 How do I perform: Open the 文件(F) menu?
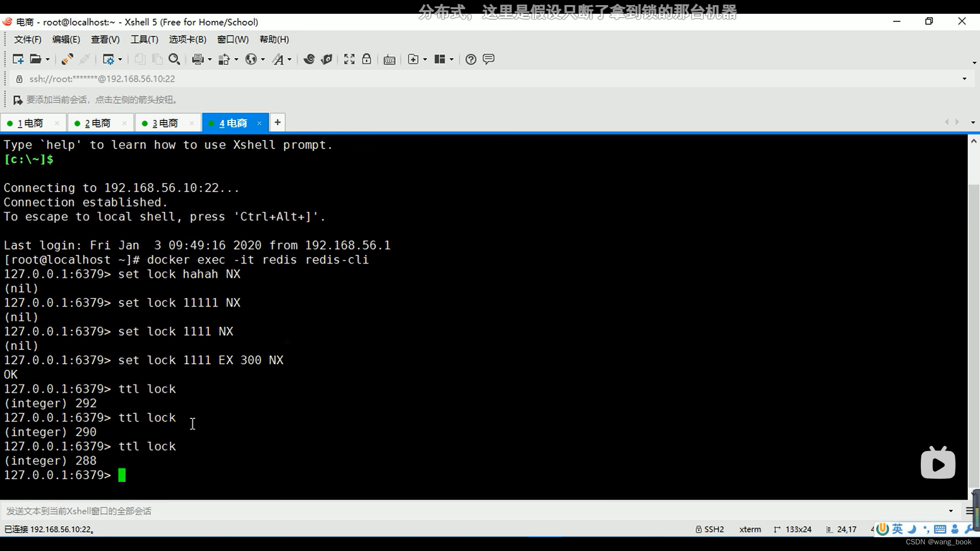[x=28, y=39]
